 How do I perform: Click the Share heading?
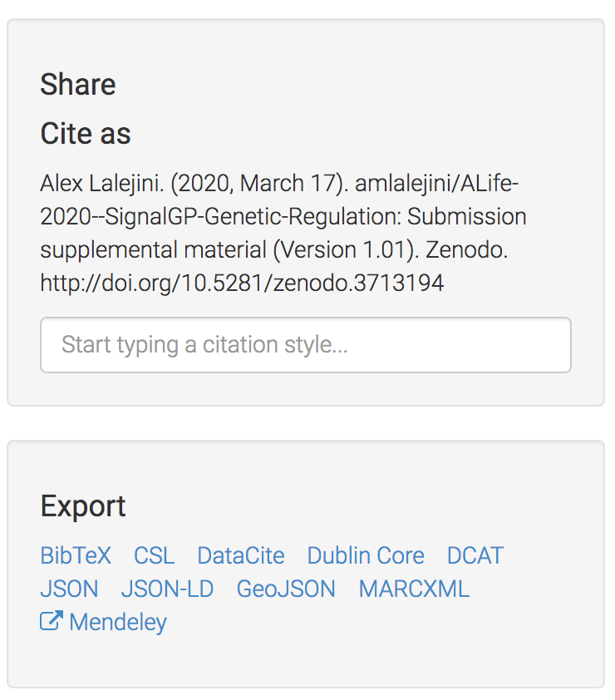point(78,84)
